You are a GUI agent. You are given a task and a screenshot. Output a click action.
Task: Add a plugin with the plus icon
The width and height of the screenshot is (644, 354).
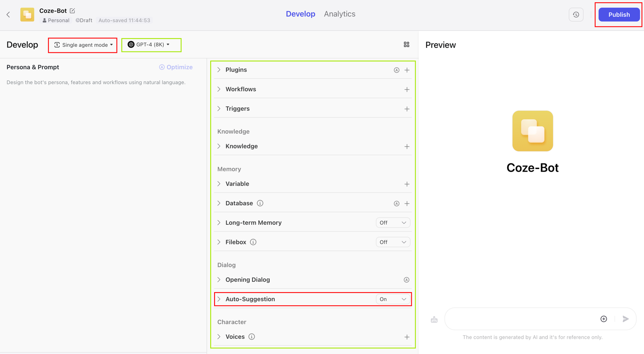(407, 70)
